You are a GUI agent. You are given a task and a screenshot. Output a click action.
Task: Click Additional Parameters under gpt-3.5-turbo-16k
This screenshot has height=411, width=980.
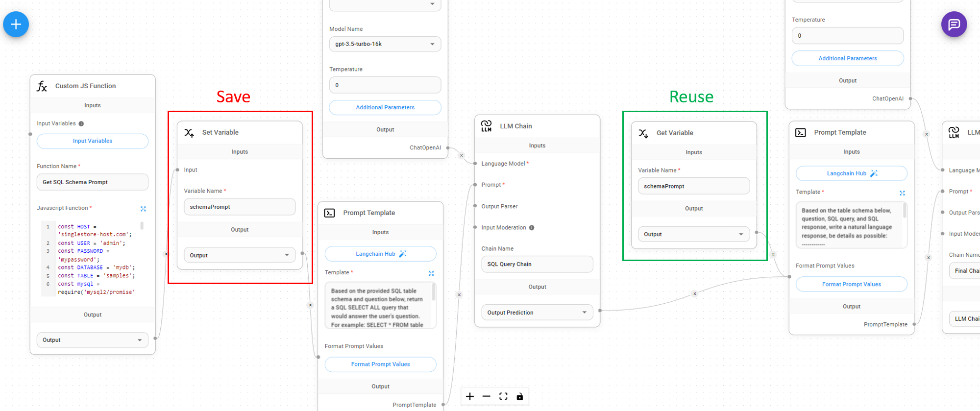(x=385, y=107)
